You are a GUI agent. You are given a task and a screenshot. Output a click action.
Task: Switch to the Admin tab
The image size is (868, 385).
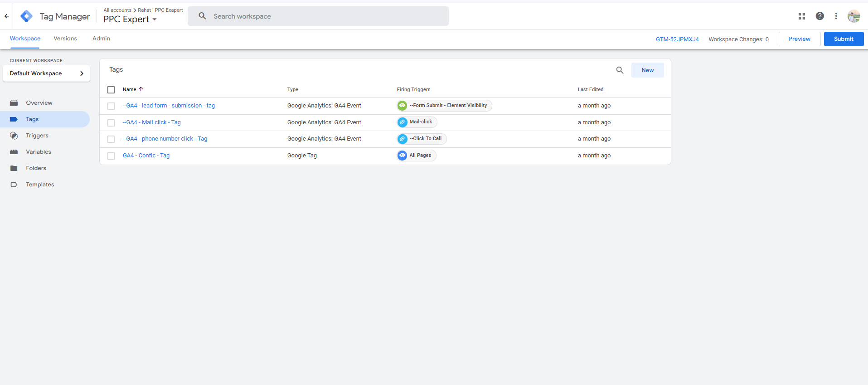click(101, 39)
